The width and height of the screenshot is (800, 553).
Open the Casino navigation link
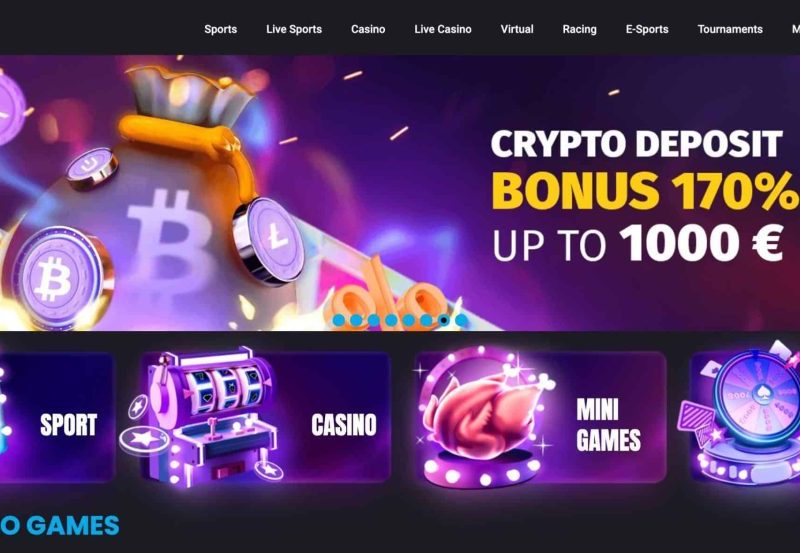click(368, 29)
